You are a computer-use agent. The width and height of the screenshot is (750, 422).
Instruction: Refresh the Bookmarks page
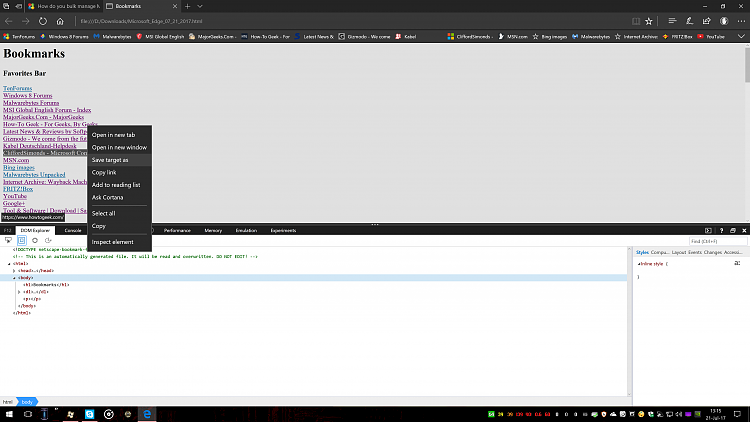click(x=43, y=21)
